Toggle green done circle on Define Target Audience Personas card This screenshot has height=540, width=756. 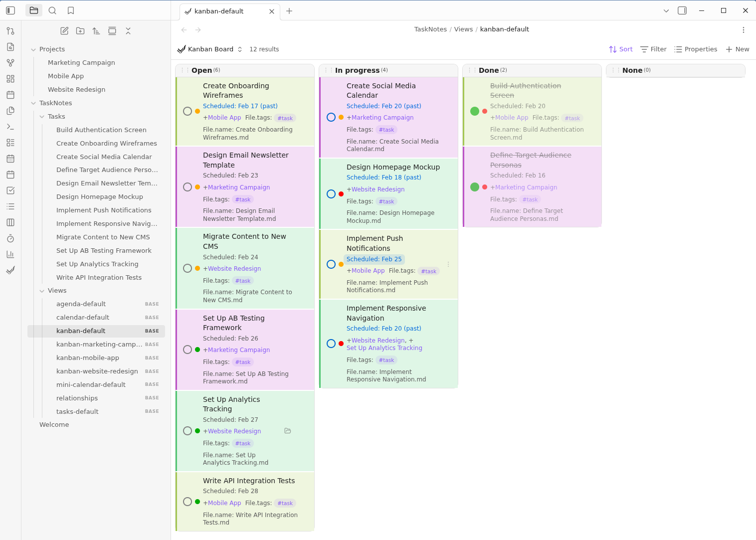(x=475, y=187)
